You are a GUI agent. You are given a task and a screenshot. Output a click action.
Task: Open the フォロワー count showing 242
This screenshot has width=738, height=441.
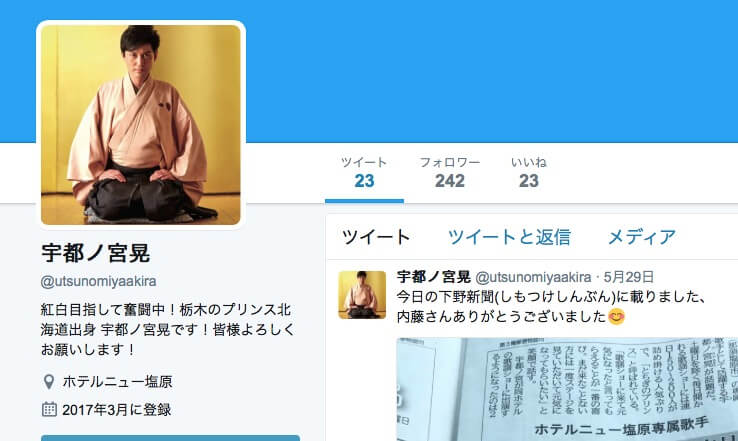coord(450,173)
